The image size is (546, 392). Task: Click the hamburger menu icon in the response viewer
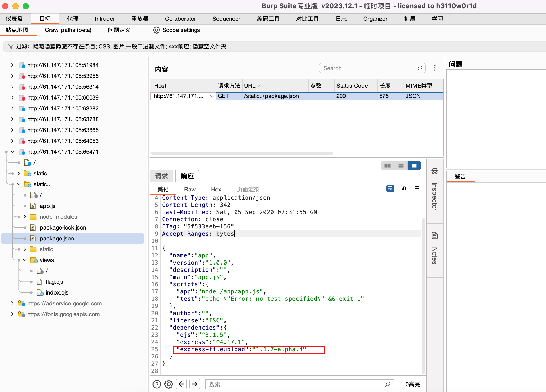coord(417,189)
